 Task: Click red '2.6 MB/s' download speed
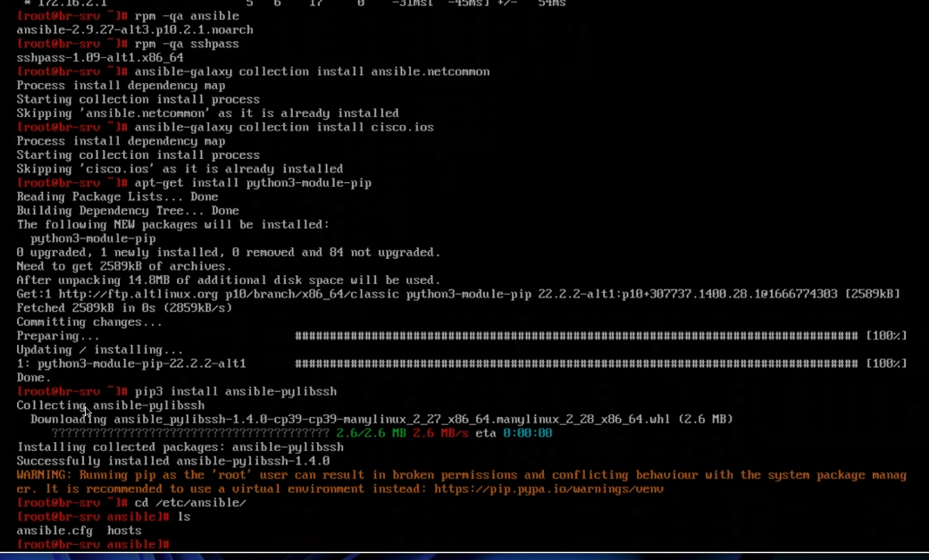coord(440,434)
